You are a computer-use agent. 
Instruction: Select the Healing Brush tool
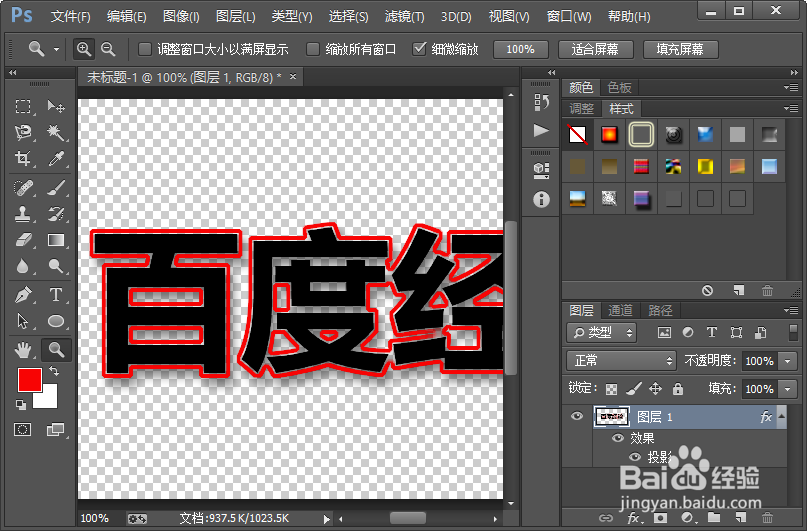point(23,187)
